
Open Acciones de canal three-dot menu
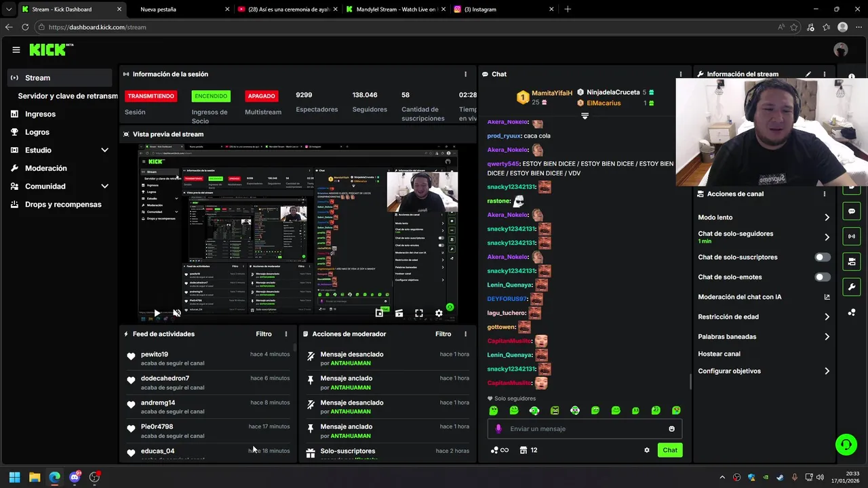pyautogui.click(x=825, y=194)
